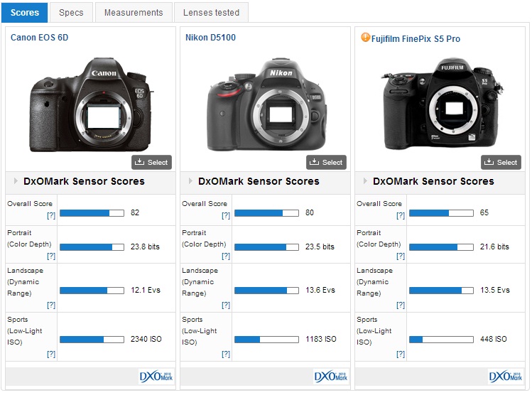This screenshot has height=395, width=532.
Task: Open Nikon Landscape Dynamic Range help [?]
Action: pyautogui.click(x=226, y=305)
